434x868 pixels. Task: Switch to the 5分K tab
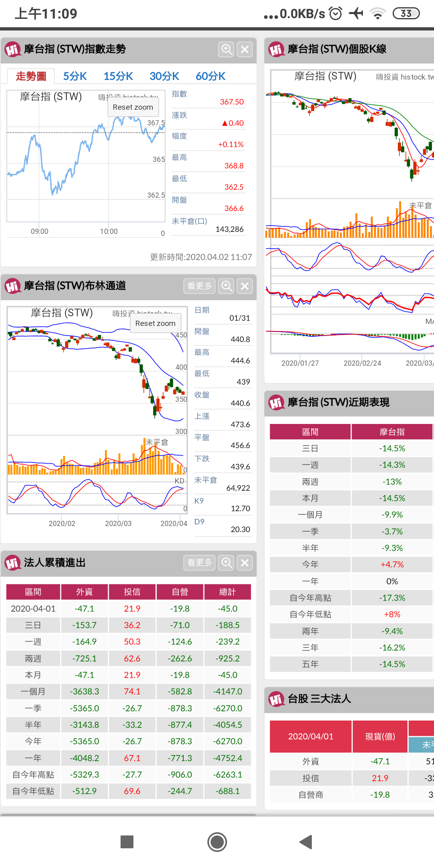(75, 76)
